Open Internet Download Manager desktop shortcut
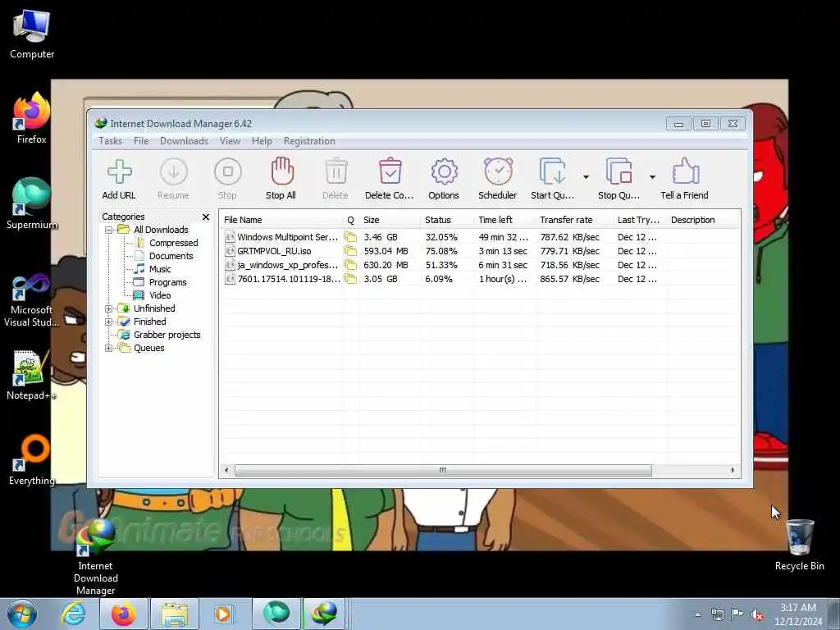The image size is (840, 630). [x=95, y=557]
